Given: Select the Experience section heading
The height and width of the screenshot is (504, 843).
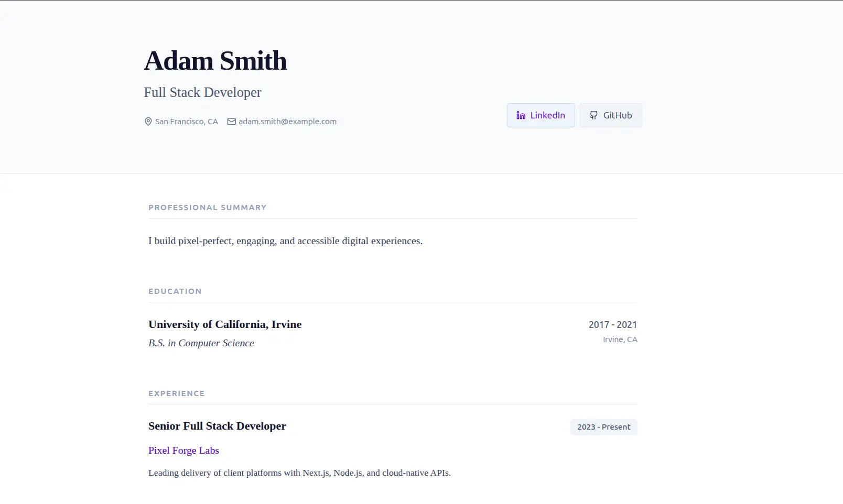Looking at the screenshot, I should coord(177,393).
